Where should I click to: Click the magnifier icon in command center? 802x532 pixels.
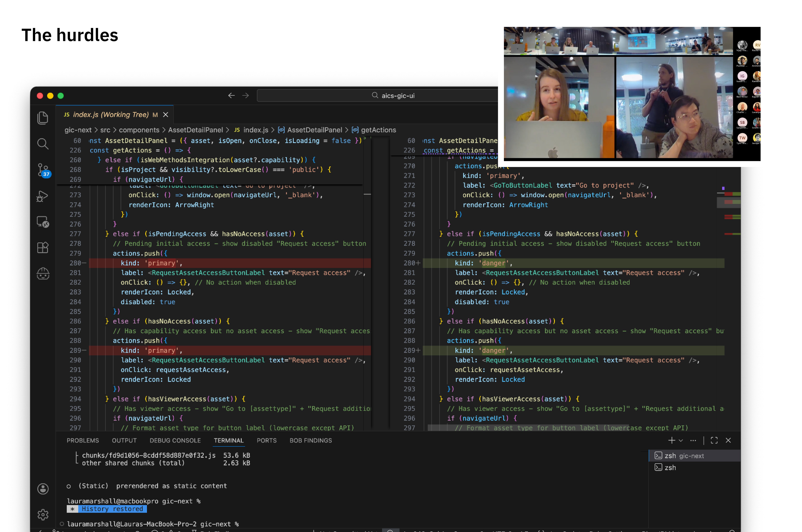coord(375,95)
